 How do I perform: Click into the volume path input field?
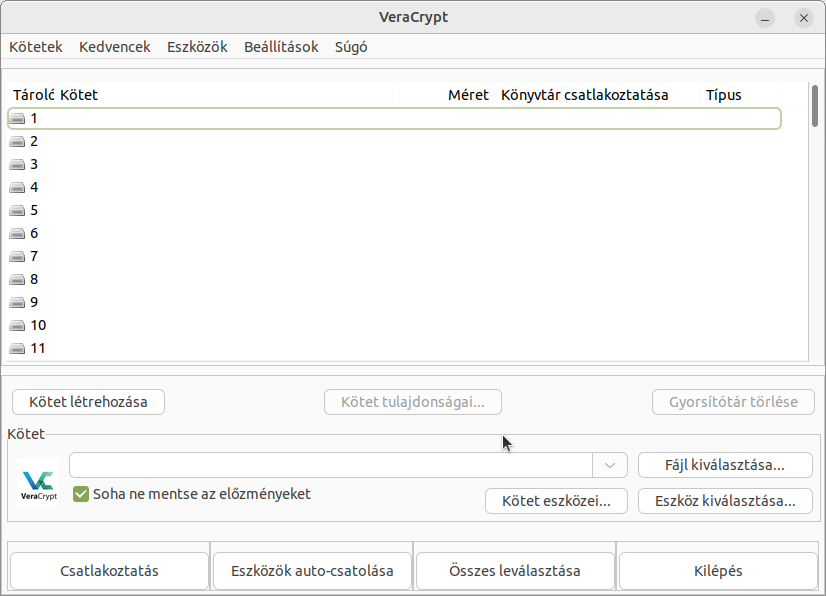coord(331,465)
